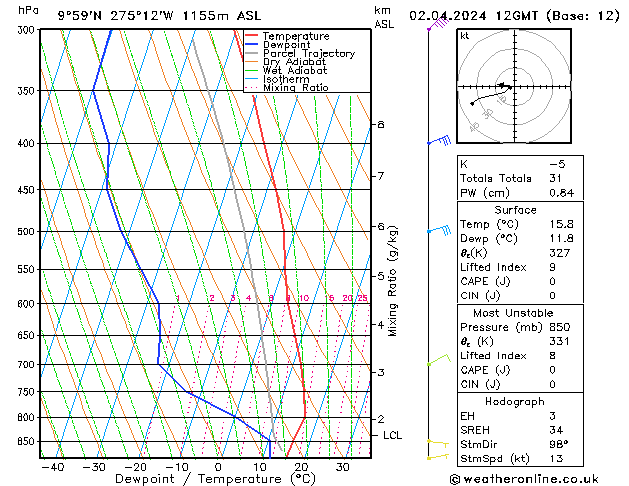Viewport: 629px width, 486px height.
Task: Click the Most Unstable section header
Action: 515,312
